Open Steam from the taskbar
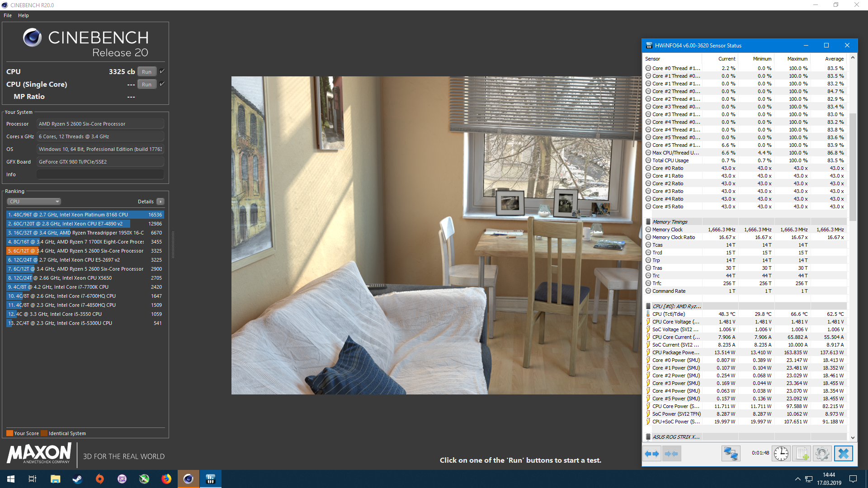This screenshot has height=488, width=868. point(77,479)
